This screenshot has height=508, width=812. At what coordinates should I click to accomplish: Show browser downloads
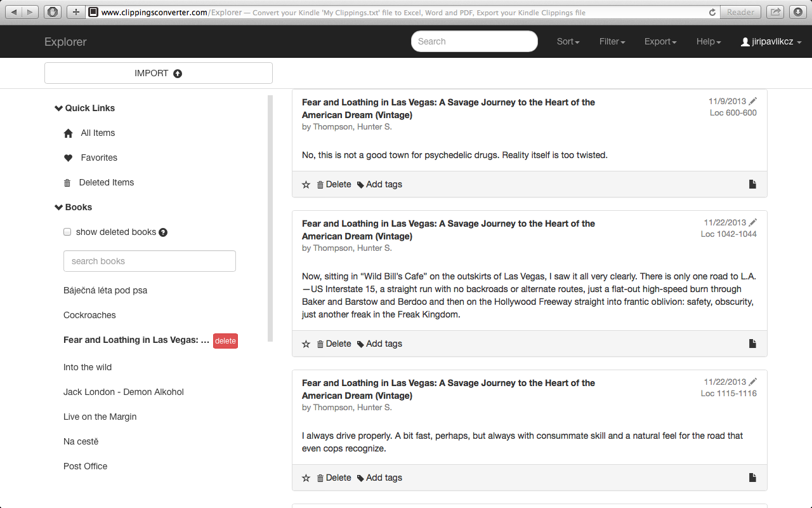[x=797, y=12]
